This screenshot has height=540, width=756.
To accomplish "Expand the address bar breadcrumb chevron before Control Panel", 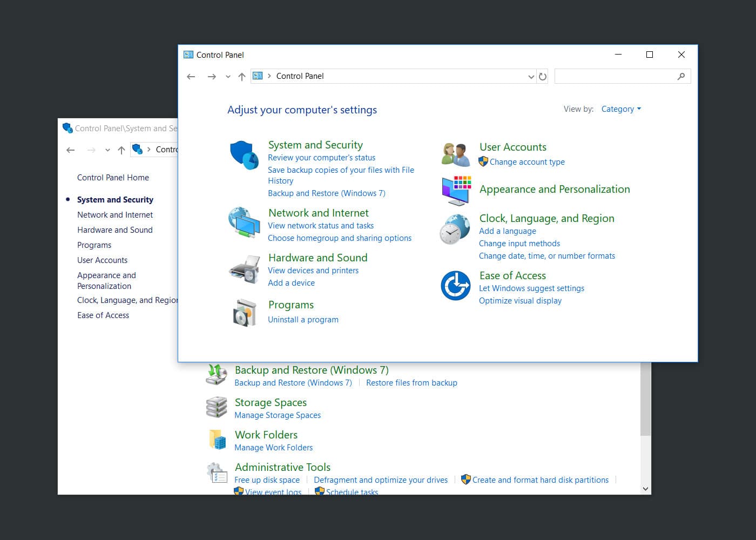I will tap(269, 76).
